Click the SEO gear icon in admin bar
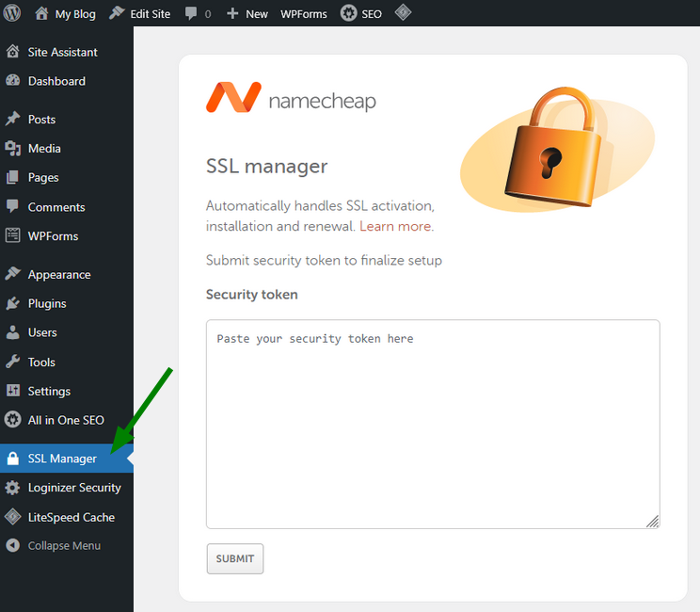This screenshot has height=612, width=700. click(x=348, y=13)
